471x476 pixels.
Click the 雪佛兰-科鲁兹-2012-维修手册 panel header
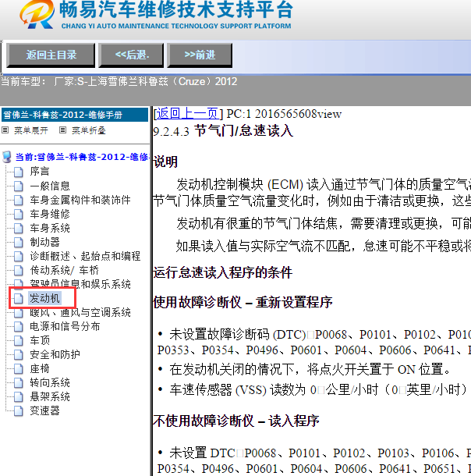tap(75, 115)
